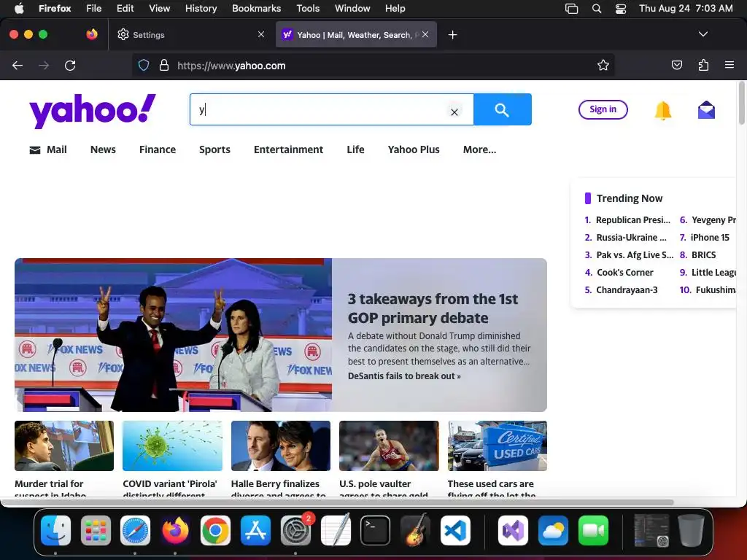The height and width of the screenshot is (560, 747).
Task: Open Launchpad from the Dock
Action: [x=96, y=531]
